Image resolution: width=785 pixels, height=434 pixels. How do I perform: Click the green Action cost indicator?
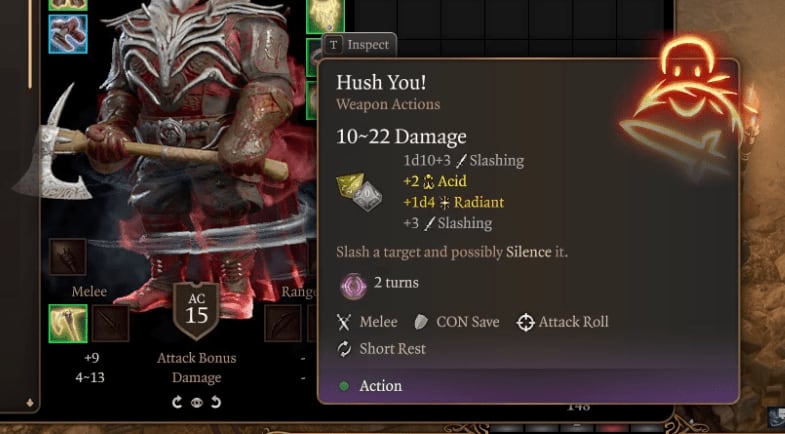(x=344, y=386)
